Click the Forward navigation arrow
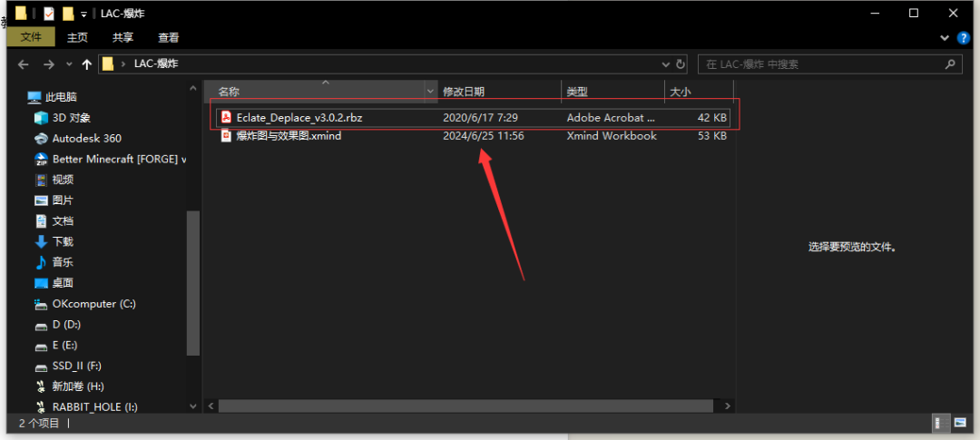 pyautogui.click(x=49, y=64)
